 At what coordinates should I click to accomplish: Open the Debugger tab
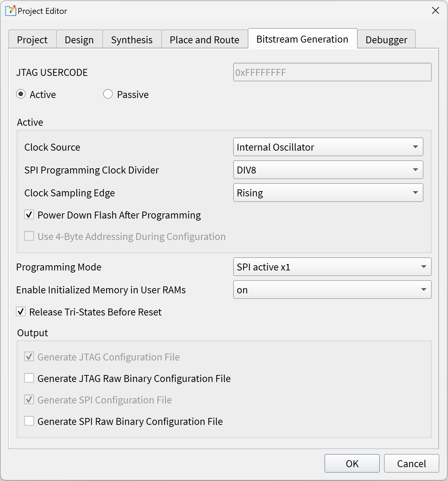pos(386,40)
